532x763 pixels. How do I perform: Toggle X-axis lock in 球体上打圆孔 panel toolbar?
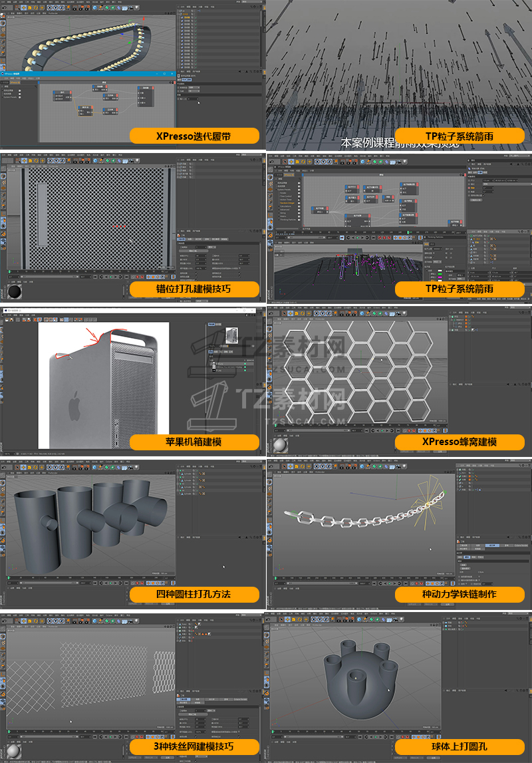[313, 619]
